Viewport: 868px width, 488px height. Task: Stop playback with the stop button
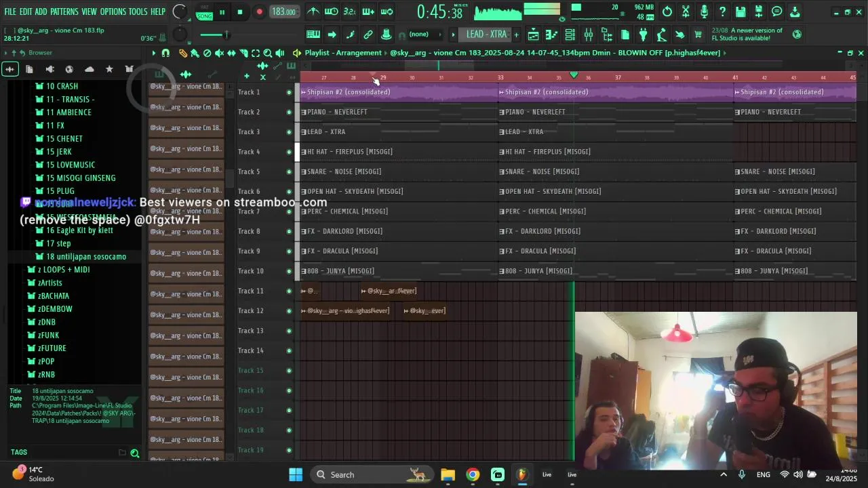pyautogui.click(x=240, y=12)
